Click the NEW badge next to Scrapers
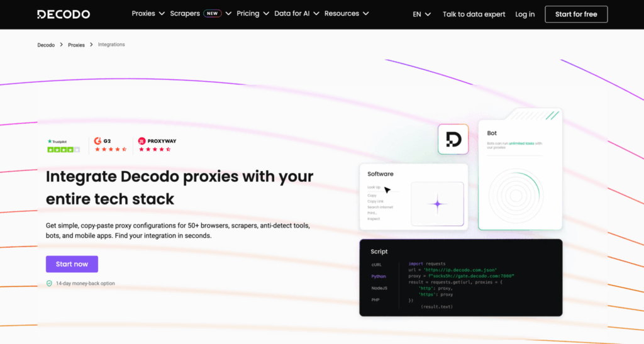The width and height of the screenshot is (644, 344). [213, 14]
